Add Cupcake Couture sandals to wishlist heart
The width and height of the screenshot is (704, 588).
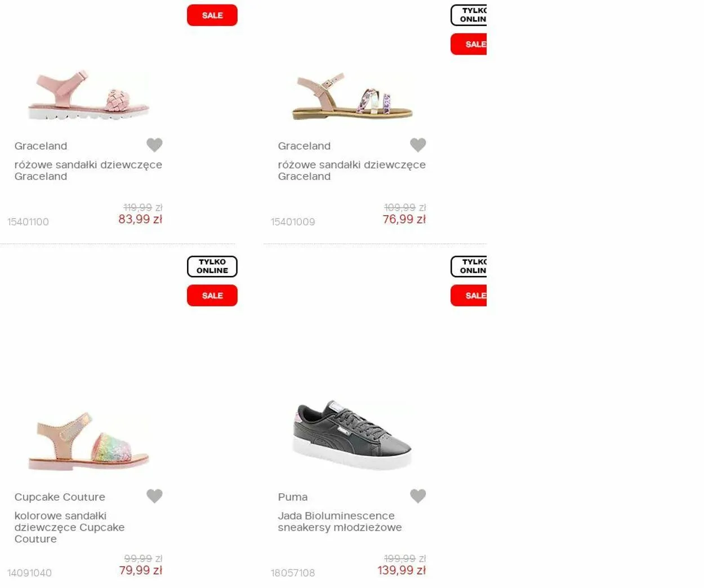[154, 496]
